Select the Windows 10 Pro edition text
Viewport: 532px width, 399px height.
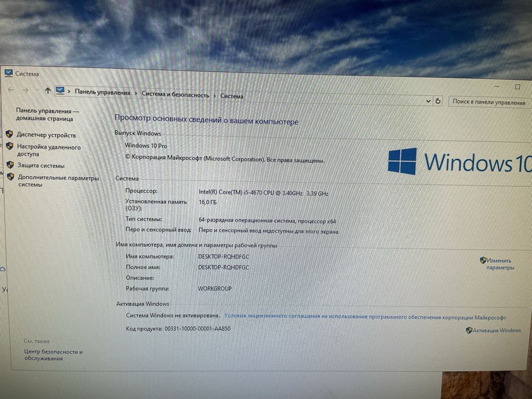[146, 145]
